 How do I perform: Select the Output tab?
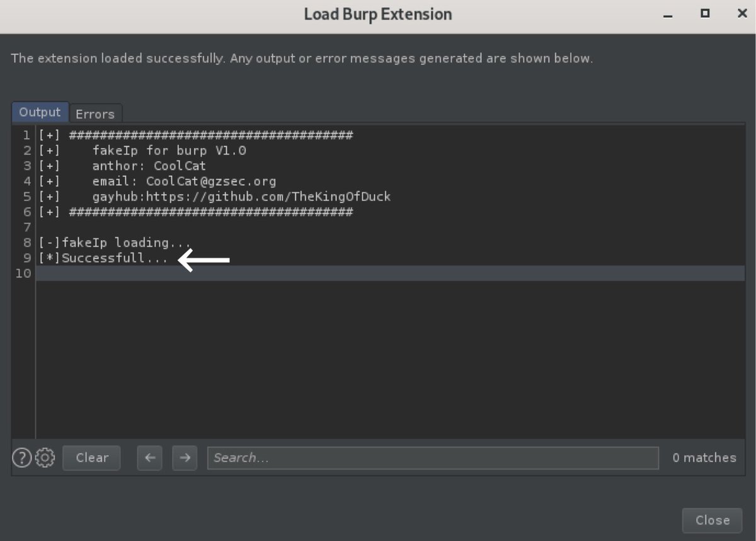[x=40, y=112]
